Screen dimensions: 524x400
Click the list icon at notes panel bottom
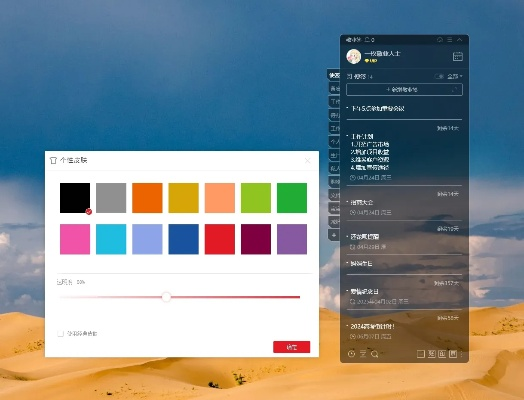tap(363, 354)
